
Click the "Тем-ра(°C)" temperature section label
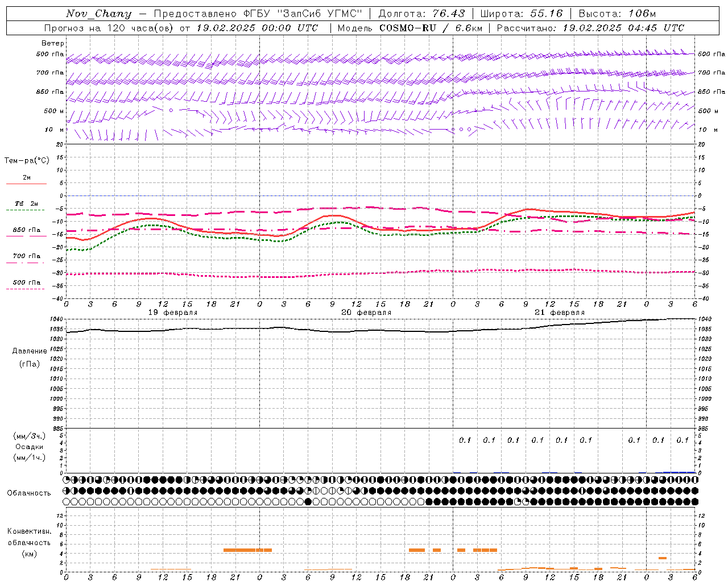click(27, 161)
